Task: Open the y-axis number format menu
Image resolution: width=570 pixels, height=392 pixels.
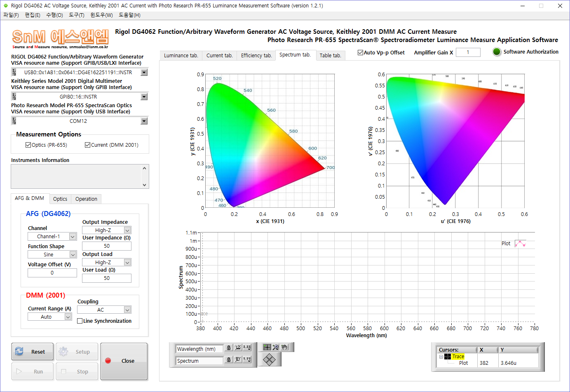Action: pos(247,359)
